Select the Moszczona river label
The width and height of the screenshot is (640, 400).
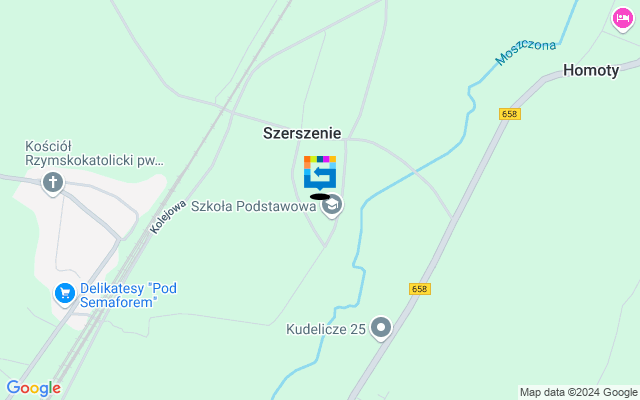[x=525, y=52]
